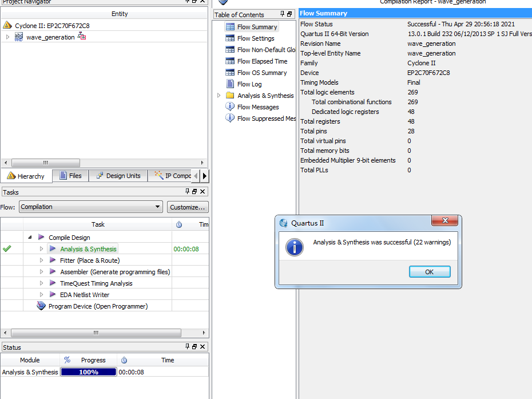Screen dimensions: 532x399
Task: Click the Program Device programmer icon
Action: pos(41,306)
